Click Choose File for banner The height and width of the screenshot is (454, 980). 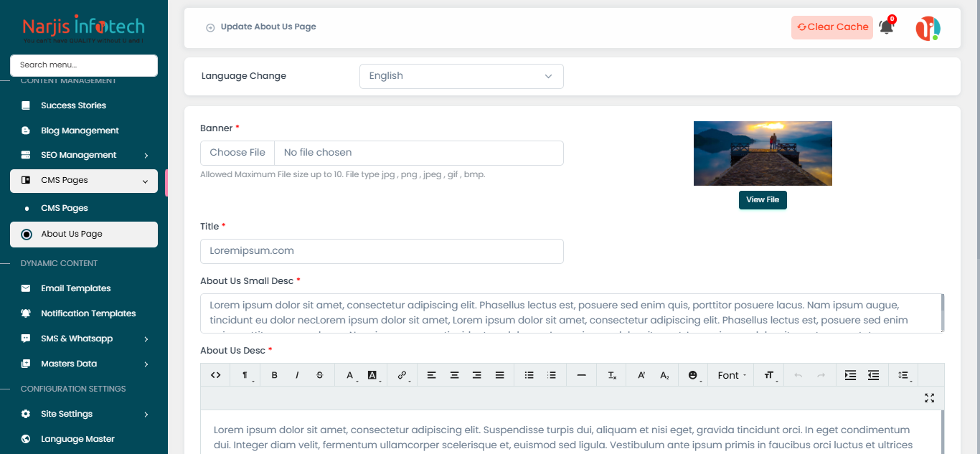[x=237, y=153]
